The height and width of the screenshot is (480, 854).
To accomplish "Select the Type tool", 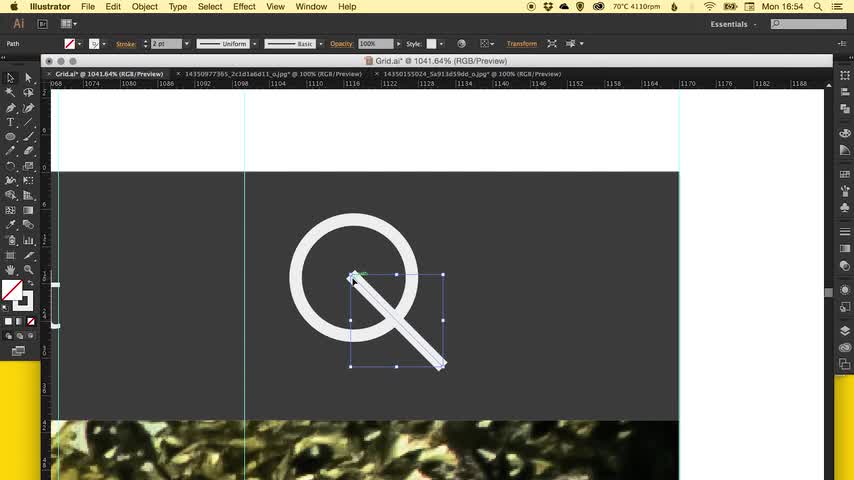I will pyautogui.click(x=10, y=123).
